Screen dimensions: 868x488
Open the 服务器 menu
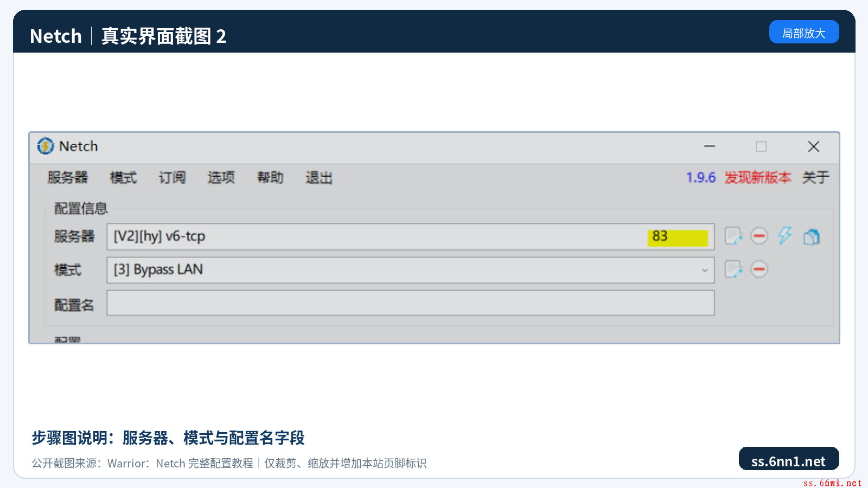pos(68,177)
